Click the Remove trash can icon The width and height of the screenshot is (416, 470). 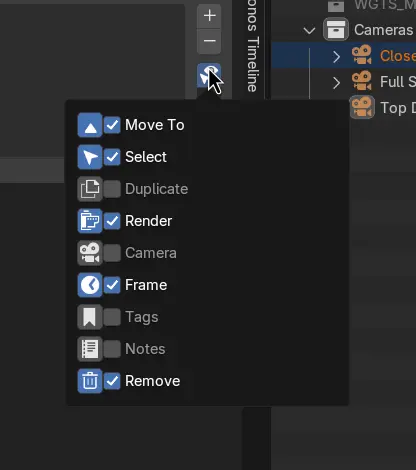pos(90,381)
